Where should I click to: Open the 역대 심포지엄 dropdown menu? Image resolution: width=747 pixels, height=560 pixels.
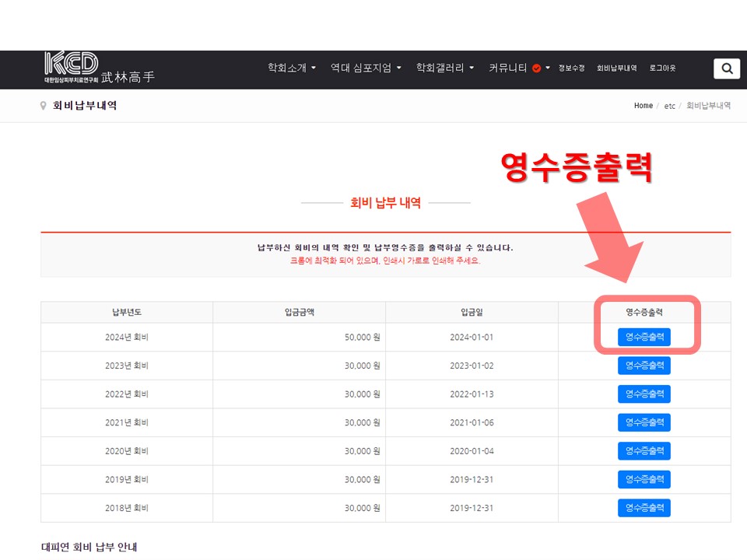click(366, 68)
